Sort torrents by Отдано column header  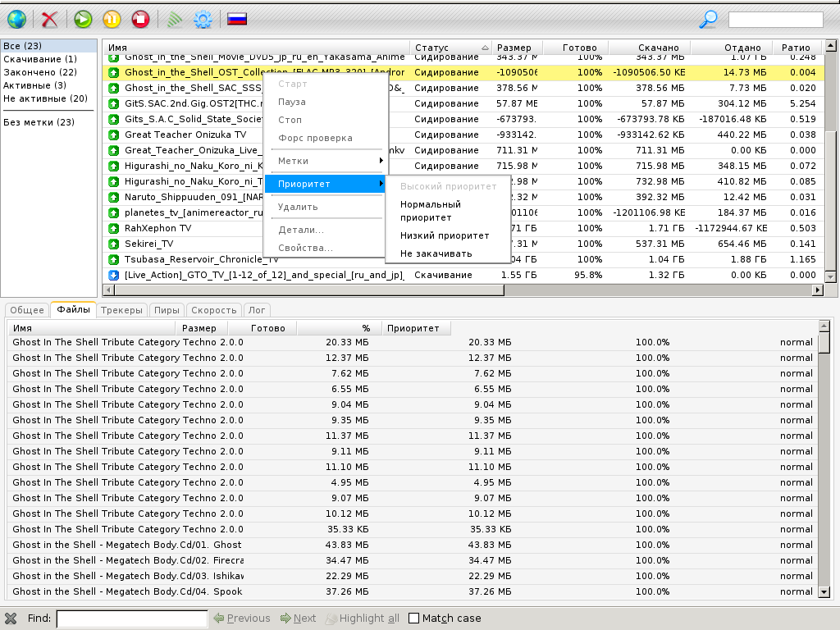point(731,48)
